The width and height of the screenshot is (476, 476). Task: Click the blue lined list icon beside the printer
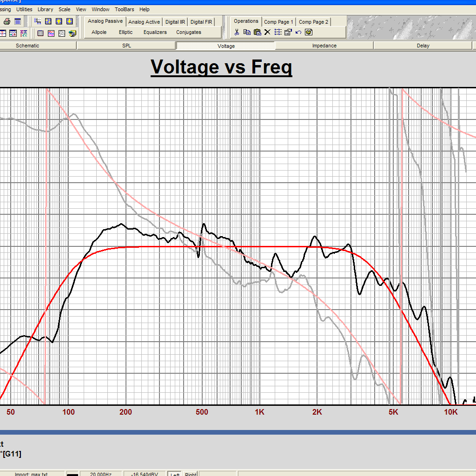tap(18, 21)
